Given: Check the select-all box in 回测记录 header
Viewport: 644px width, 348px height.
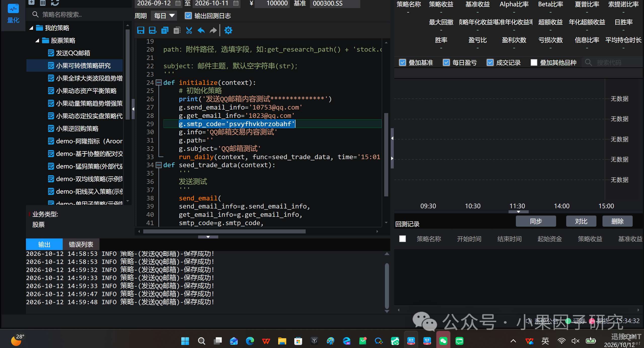Looking at the screenshot, I should tap(403, 239).
